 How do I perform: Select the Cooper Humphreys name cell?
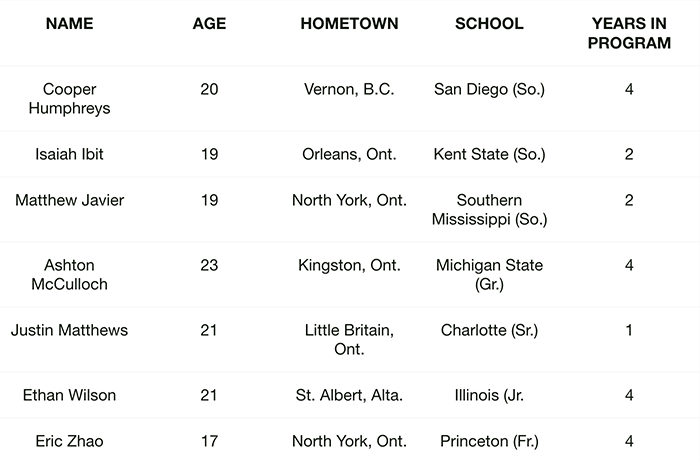point(69,100)
